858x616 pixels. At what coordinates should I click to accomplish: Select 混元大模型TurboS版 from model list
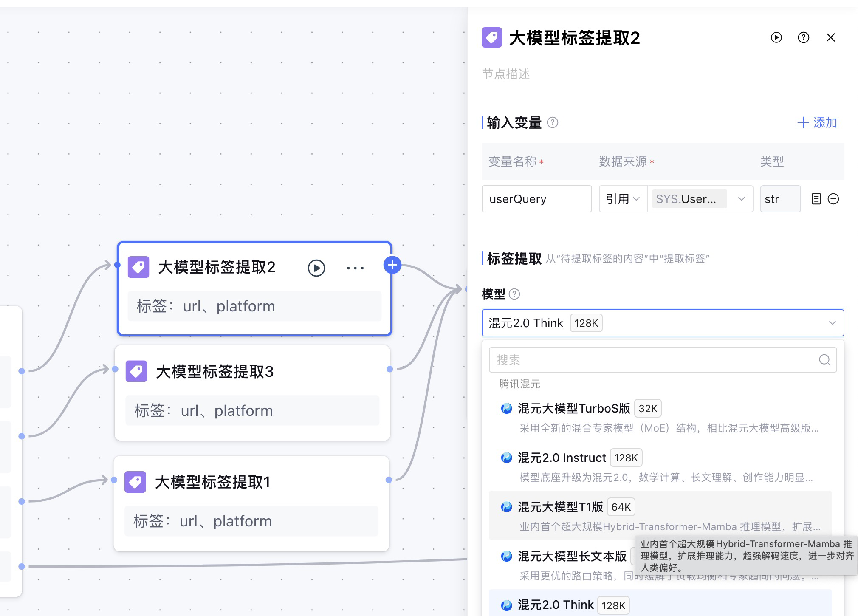point(573,408)
